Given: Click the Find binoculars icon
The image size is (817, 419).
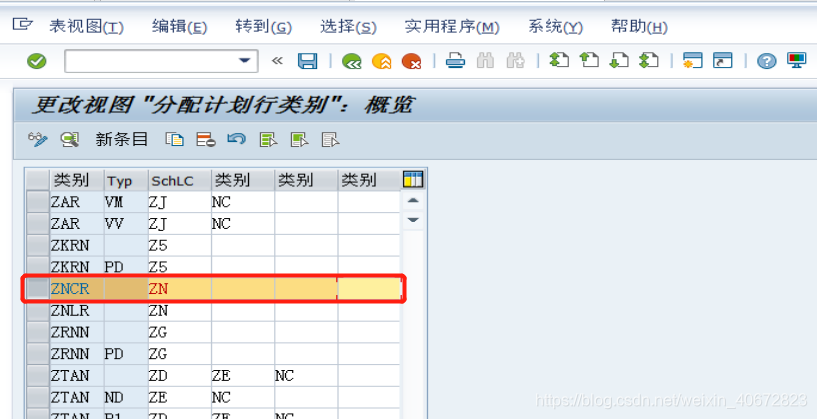Looking at the screenshot, I should tap(485, 61).
